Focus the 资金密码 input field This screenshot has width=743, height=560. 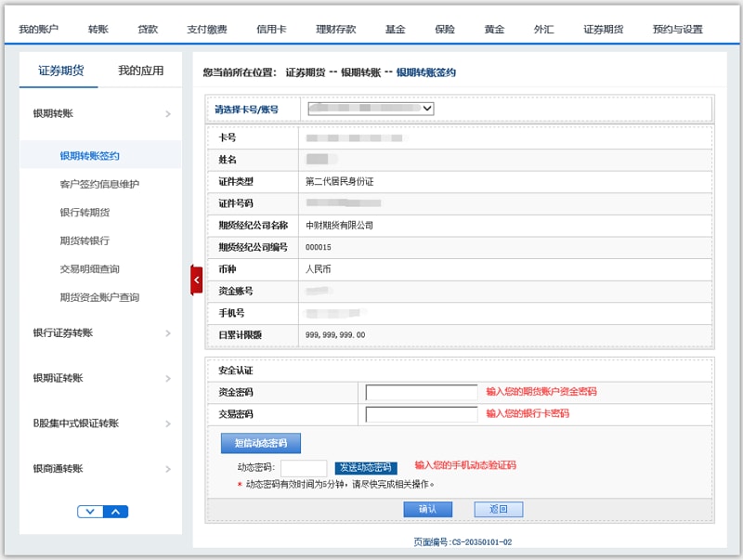pyautogui.click(x=422, y=392)
